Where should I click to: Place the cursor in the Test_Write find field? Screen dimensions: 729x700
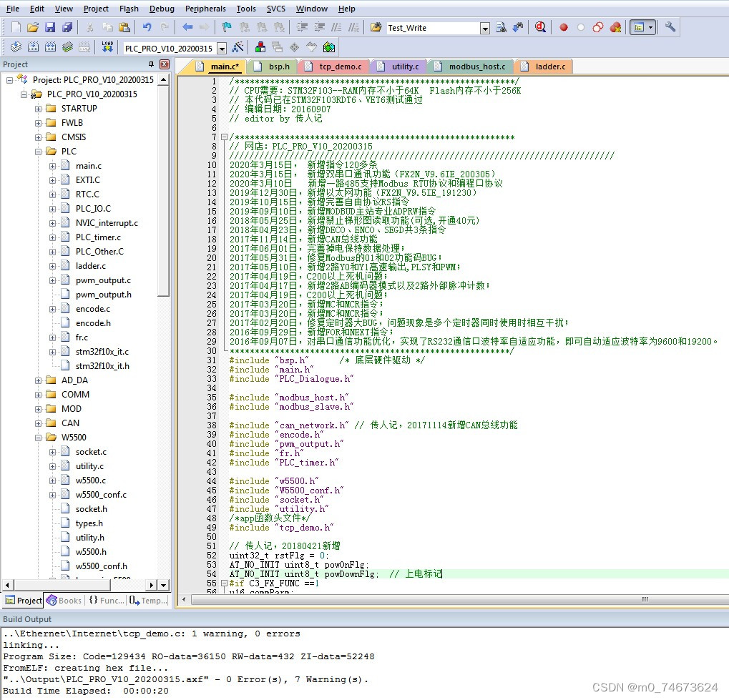432,28
